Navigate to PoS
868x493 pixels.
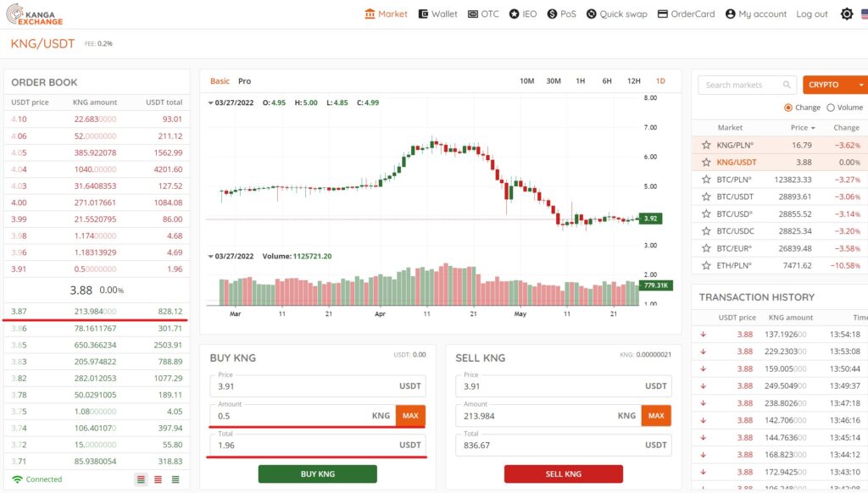coord(561,14)
